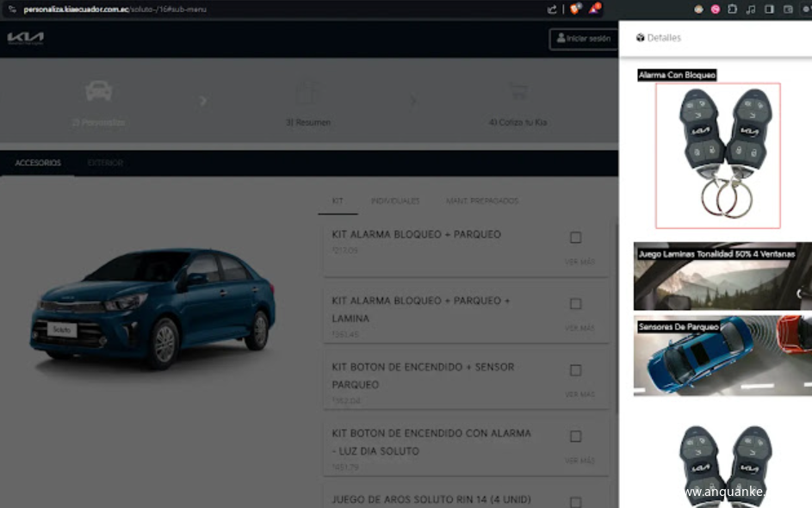The height and width of the screenshot is (508, 812).
Task: Click the music note playlist icon
Action: click(750, 9)
